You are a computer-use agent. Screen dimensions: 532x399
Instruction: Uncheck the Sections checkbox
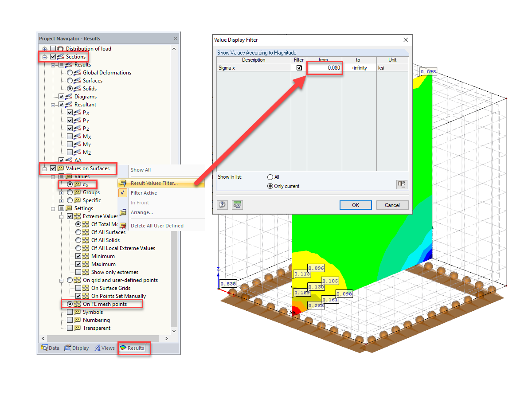pos(53,57)
